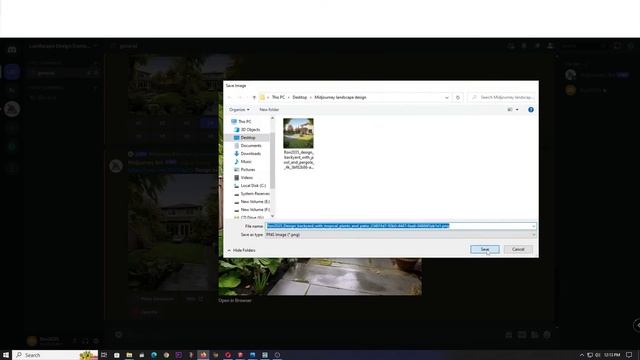
Task: Open the taskbar network icon
Action: [590, 355]
